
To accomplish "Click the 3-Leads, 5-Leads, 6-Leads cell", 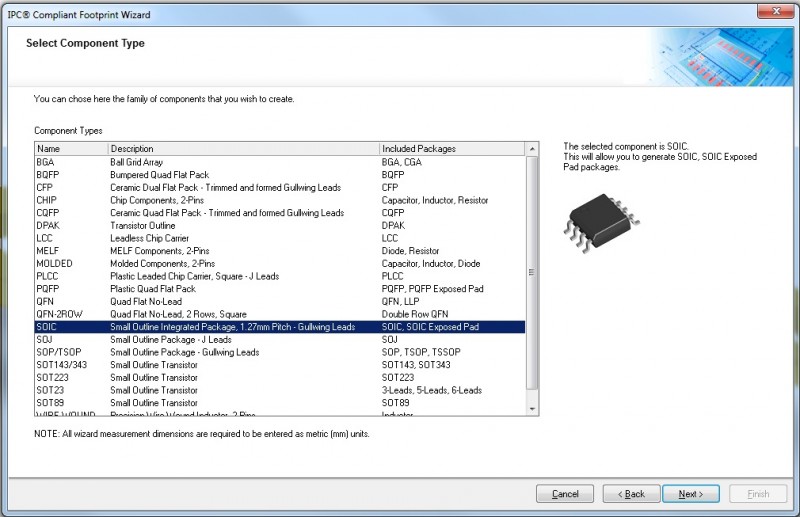I will pos(432,390).
